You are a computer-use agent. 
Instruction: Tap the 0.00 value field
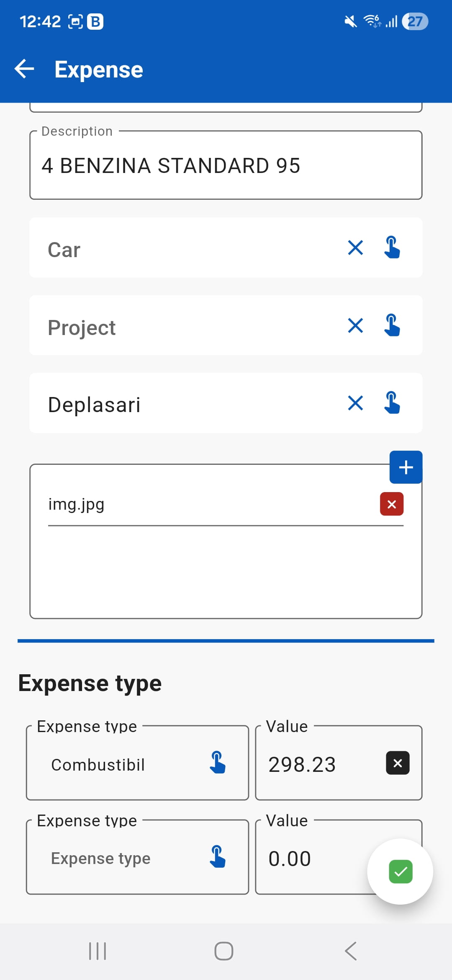pos(310,859)
